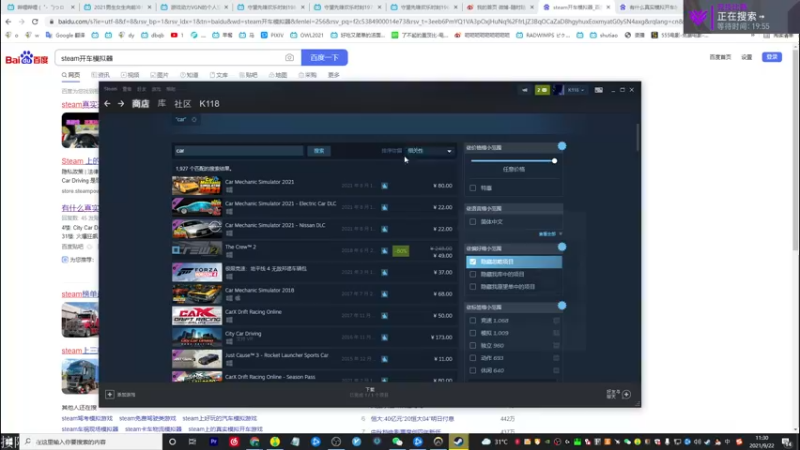Open Steam green notifications inbox button
800x450 pixels.
542,90
